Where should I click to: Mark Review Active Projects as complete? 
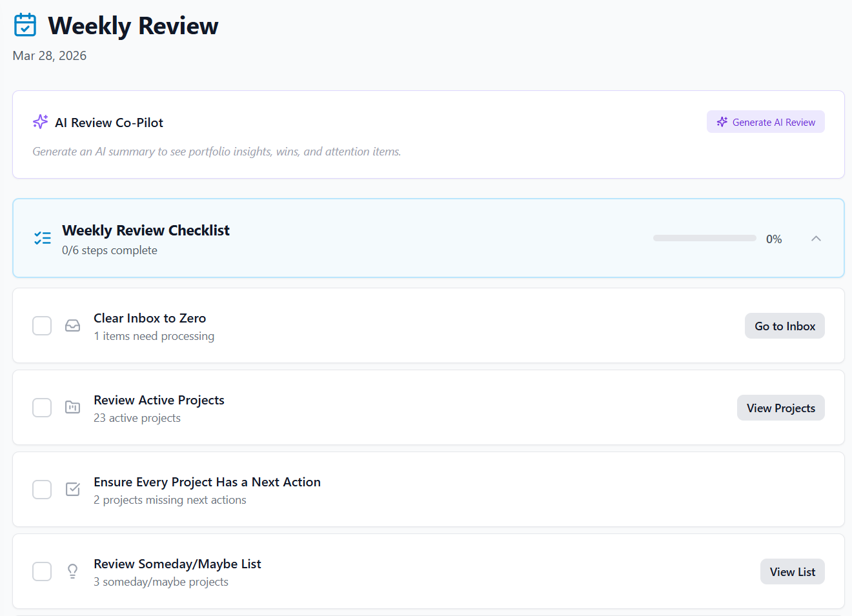[x=41, y=407]
